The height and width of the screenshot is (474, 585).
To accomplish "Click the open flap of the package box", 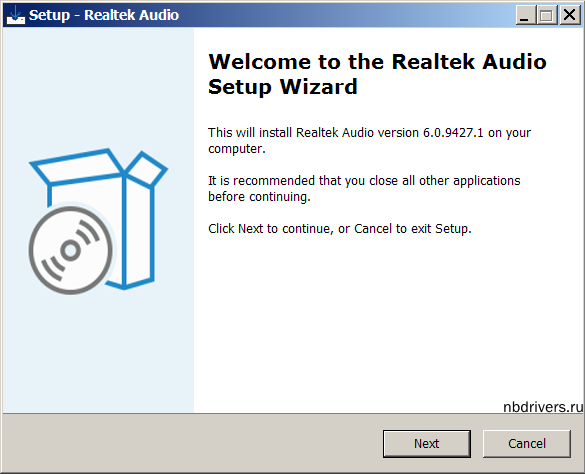I will [x=146, y=169].
